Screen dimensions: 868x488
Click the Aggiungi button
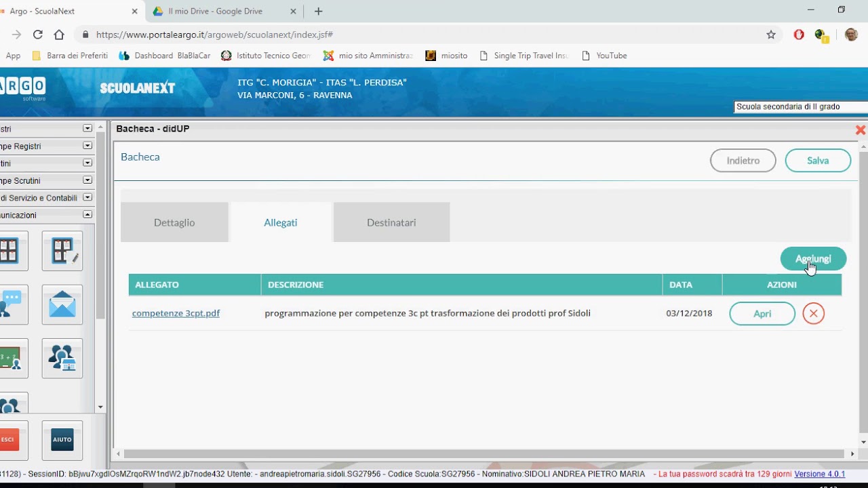813,259
